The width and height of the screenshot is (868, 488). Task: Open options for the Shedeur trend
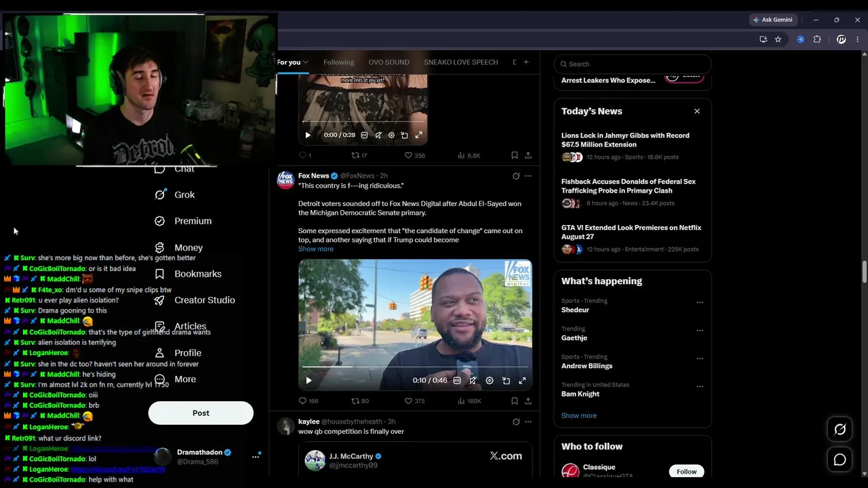tap(700, 302)
